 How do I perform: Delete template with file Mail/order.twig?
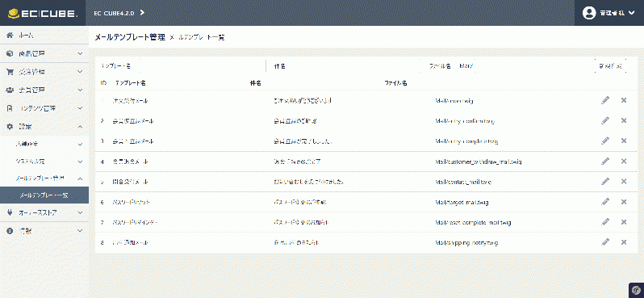pos(624,100)
